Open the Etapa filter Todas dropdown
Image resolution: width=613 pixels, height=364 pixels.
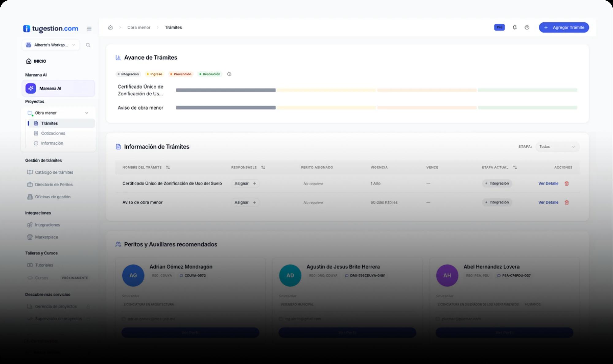click(557, 147)
